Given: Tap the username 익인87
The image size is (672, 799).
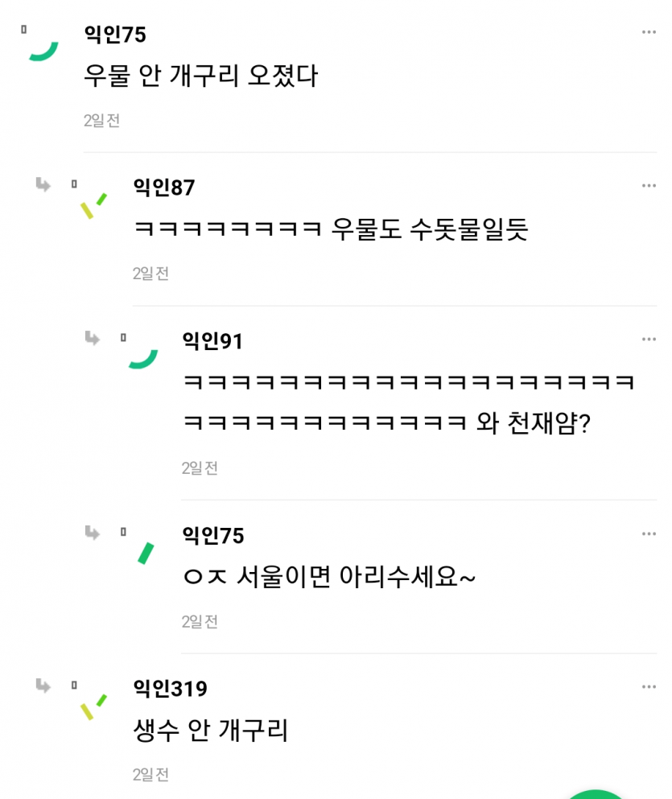Looking at the screenshot, I should tap(163, 187).
